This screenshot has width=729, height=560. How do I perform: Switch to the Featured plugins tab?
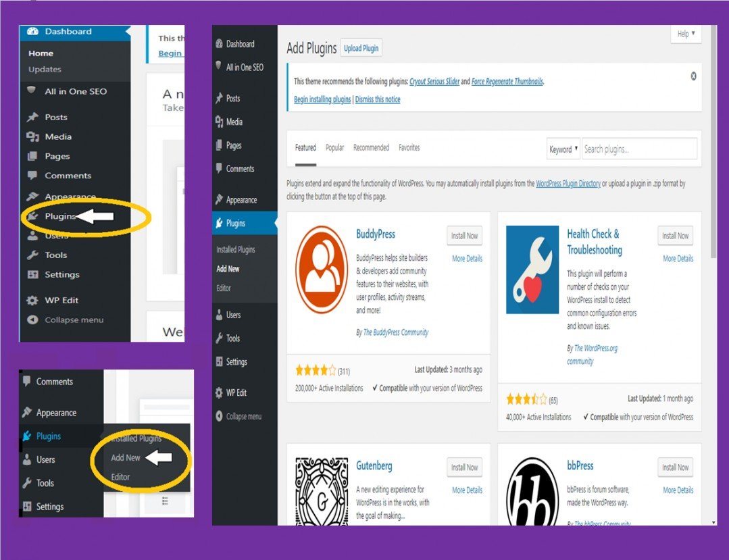305,148
